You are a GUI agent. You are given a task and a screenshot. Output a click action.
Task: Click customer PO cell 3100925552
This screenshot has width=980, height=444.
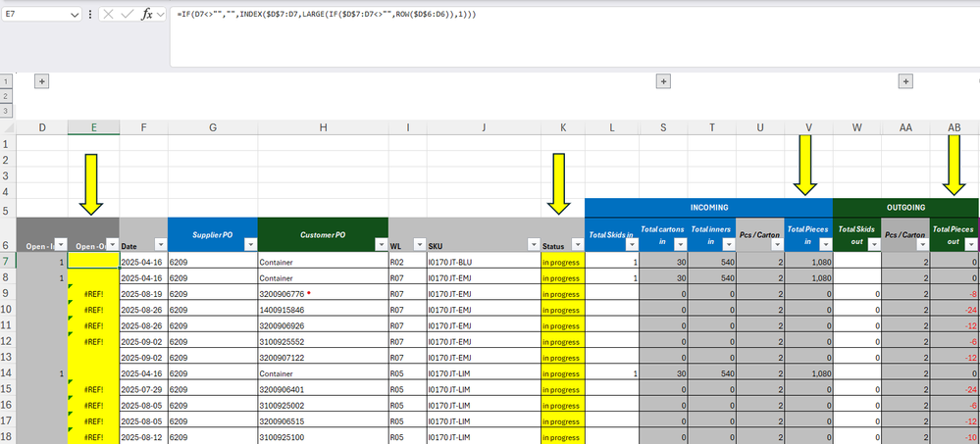pyautogui.click(x=323, y=342)
